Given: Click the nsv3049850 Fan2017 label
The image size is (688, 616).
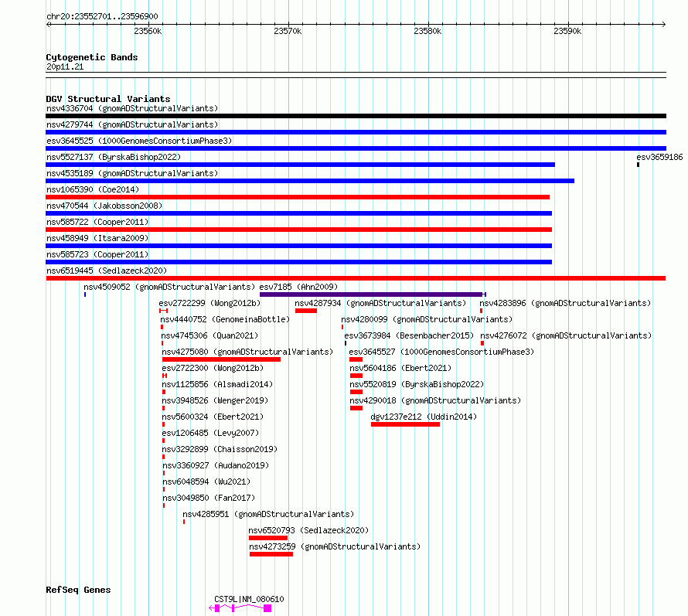Looking at the screenshot, I should [209, 498].
